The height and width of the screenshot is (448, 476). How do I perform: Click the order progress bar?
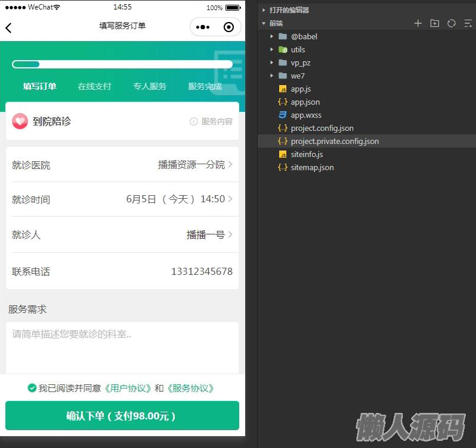[x=122, y=64]
